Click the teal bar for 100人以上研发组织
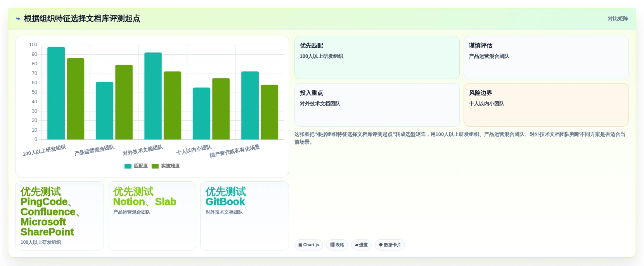Image resolution: width=644 pixels, height=266 pixels. pyautogui.click(x=56, y=93)
